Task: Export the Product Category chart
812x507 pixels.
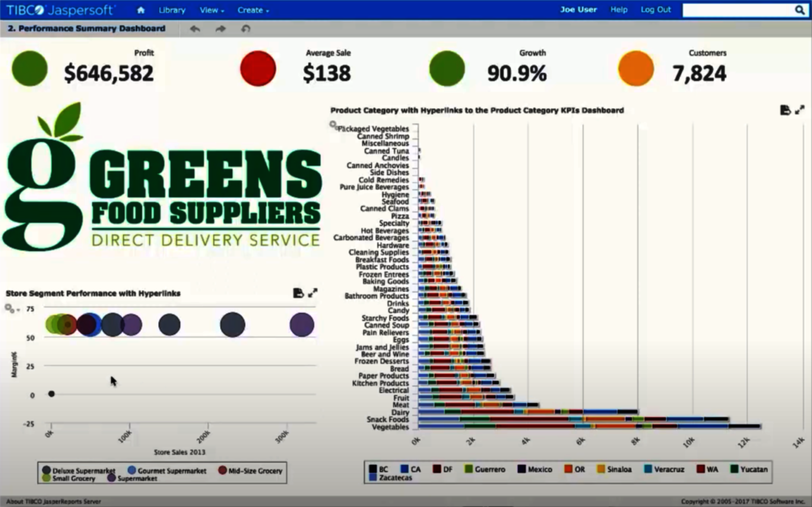Action: click(x=785, y=110)
